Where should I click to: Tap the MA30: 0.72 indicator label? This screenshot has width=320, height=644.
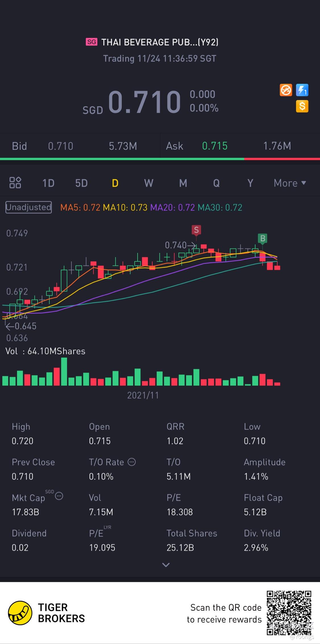[x=220, y=207]
